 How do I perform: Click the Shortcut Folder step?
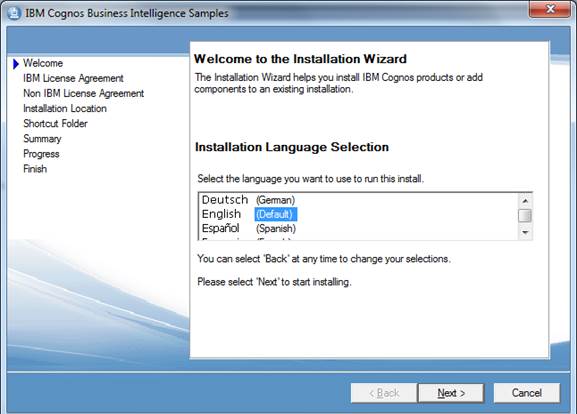[55, 123]
